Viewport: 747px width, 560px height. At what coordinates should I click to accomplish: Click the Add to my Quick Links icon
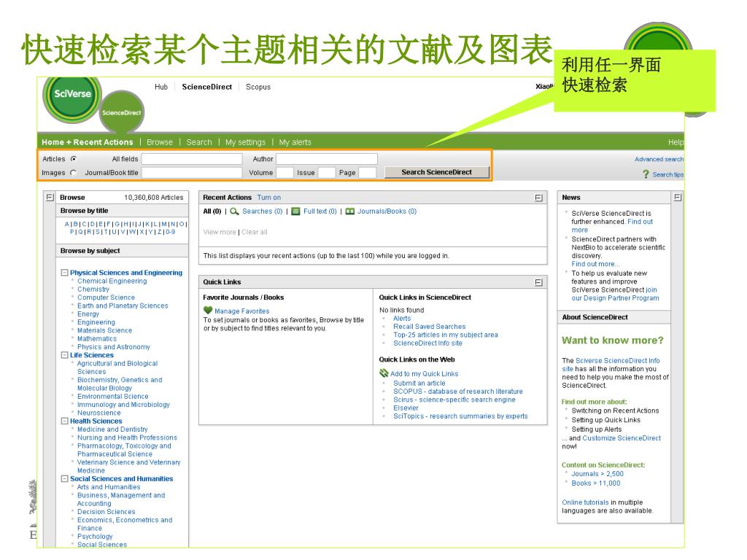(x=384, y=373)
